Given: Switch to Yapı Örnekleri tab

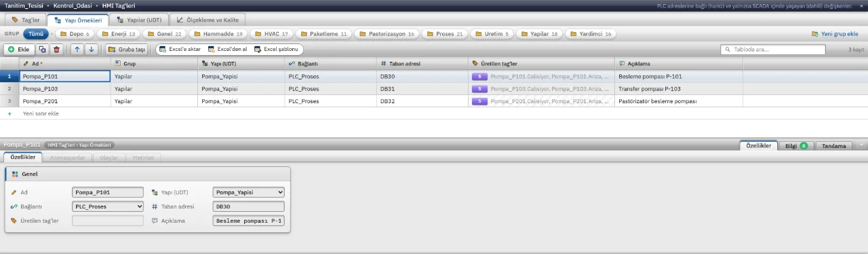Looking at the screenshot, I should [78, 20].
